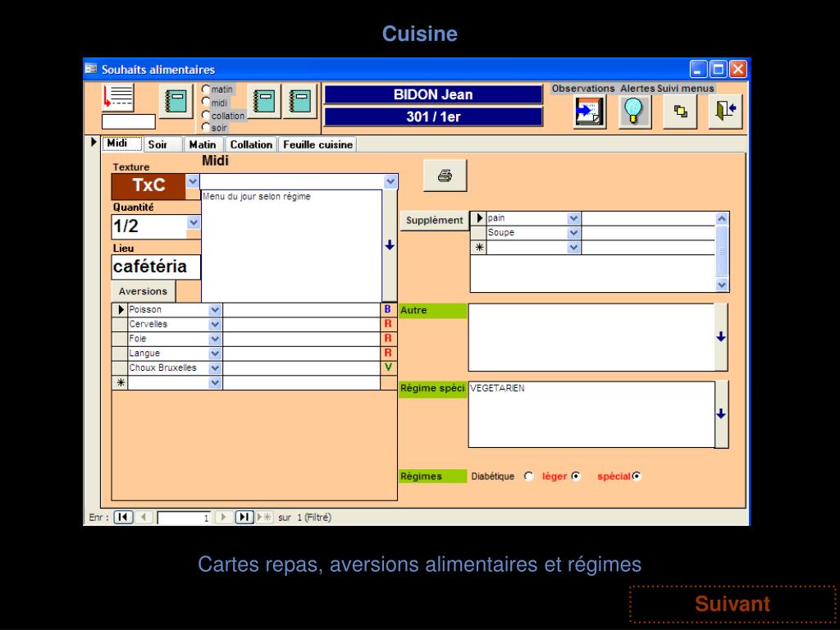Viewport: 840px width, 630px height.
Task: Open the Choux Bruxelles aversion dropdown
Action: pos(215,368)
